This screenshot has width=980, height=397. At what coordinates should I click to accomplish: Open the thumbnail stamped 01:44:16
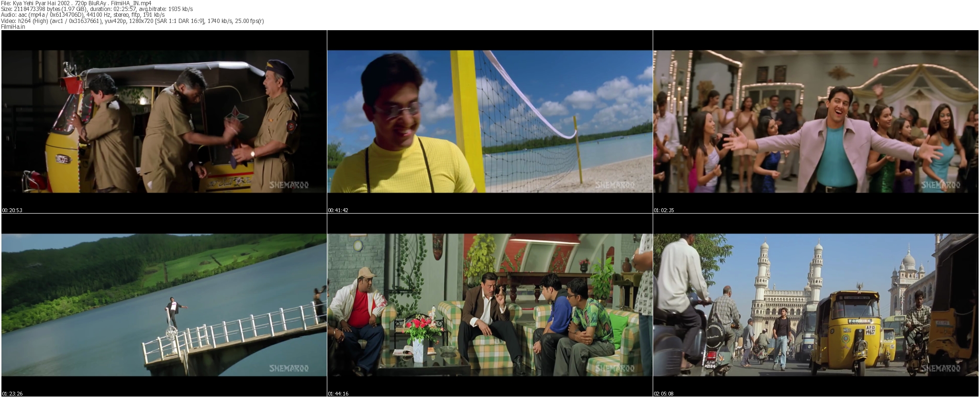(490, 305)
